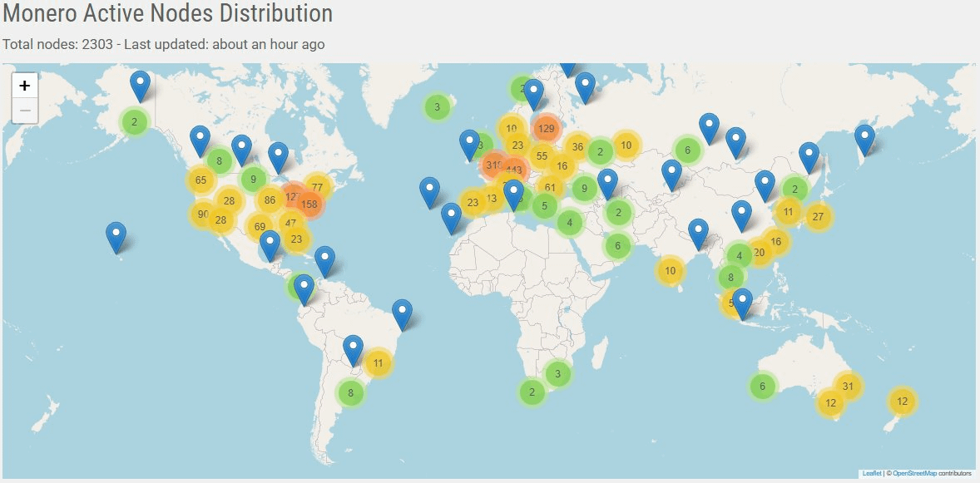The image size is (980, 483).
Task: Click the orange 129 cluster over Finland
Action: pyautogui.click(x=546, y=129)
